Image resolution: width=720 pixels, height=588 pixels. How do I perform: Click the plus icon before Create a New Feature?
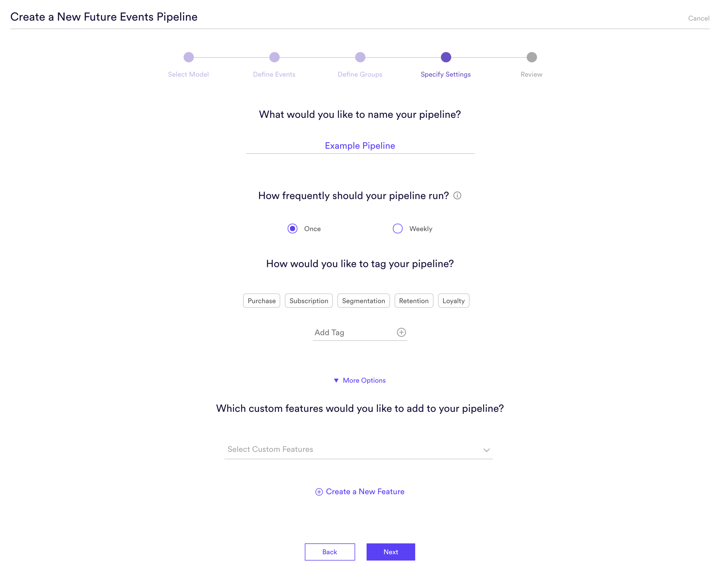point(319,492)
